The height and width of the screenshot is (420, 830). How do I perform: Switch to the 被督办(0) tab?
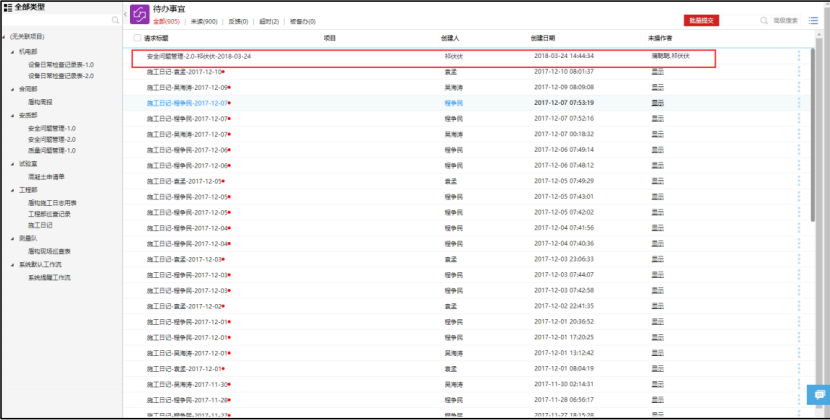(x=303, y=22)
